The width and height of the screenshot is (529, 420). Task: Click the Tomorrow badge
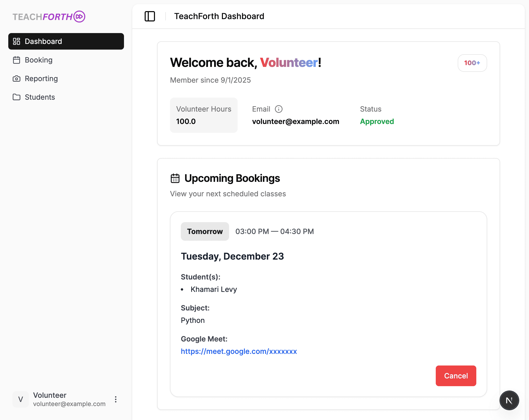tap(205, 231)
